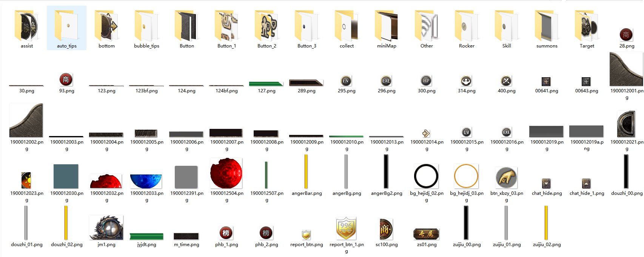Click the m_time.png file name
This screenshot has width=644, height=257.
tap(186, 245)
